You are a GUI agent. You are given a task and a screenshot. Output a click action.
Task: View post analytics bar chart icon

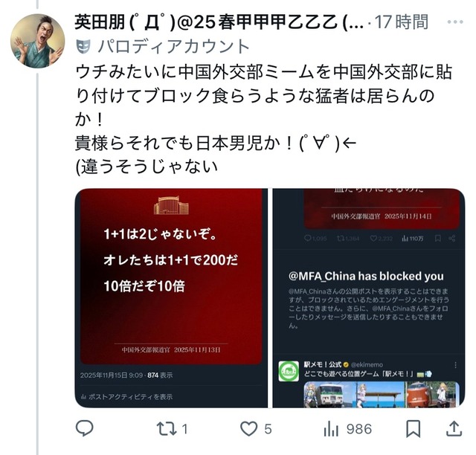pyautogui.click(x=330, y=429)
